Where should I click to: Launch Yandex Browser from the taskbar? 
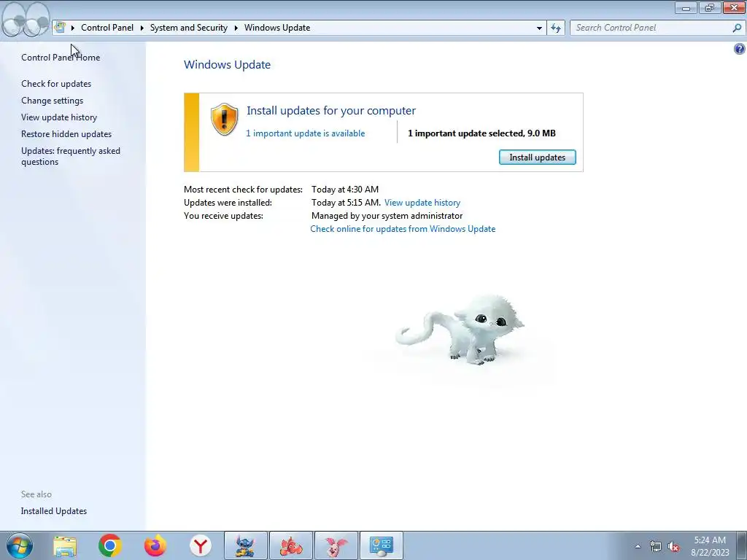[x=201, y=545]
